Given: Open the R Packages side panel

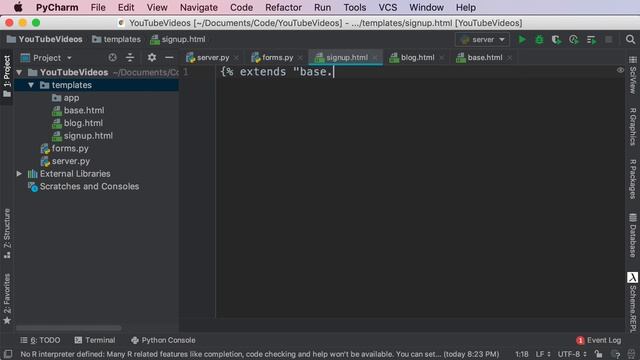Looking at the screenshot, I should 633,179.
